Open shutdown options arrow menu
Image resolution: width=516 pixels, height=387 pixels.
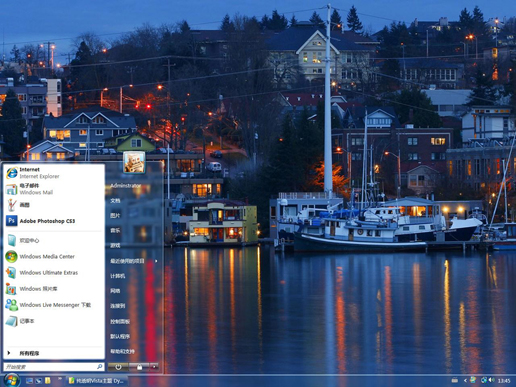click(154, 367)
